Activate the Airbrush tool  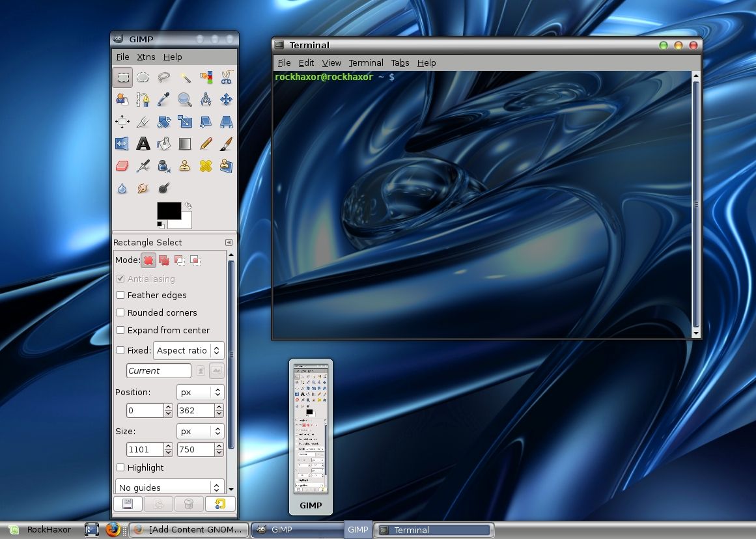pos(143,166)
